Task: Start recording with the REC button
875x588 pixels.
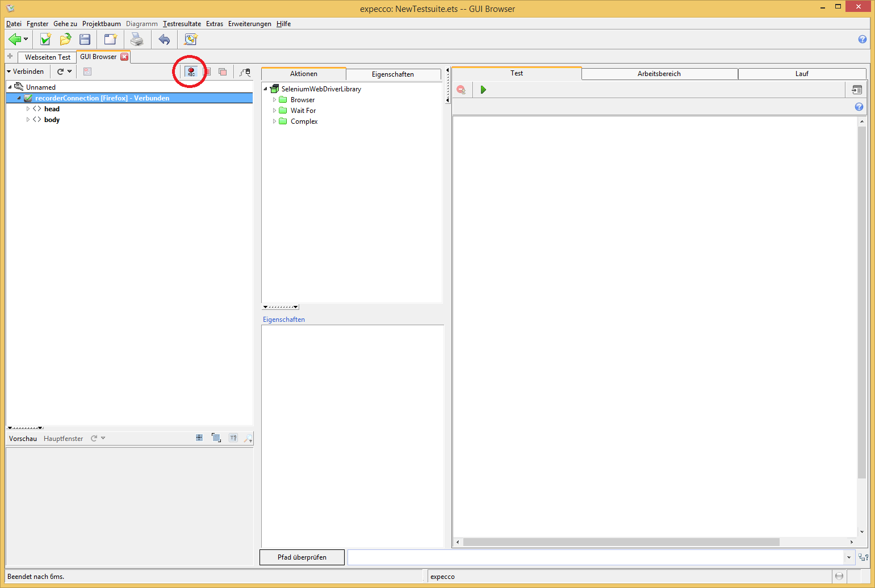Action: (191, 72)
